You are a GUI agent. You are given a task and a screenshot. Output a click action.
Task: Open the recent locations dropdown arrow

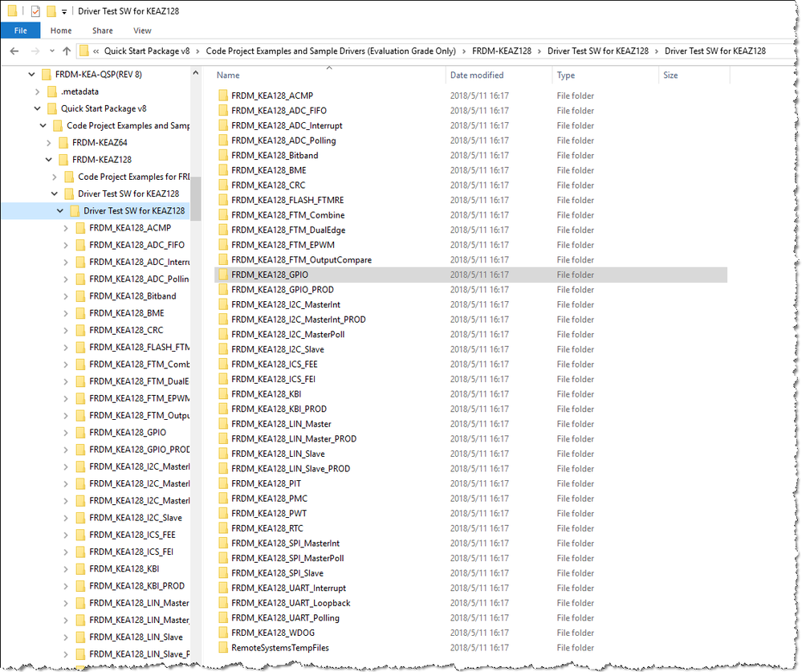(51, 51)
